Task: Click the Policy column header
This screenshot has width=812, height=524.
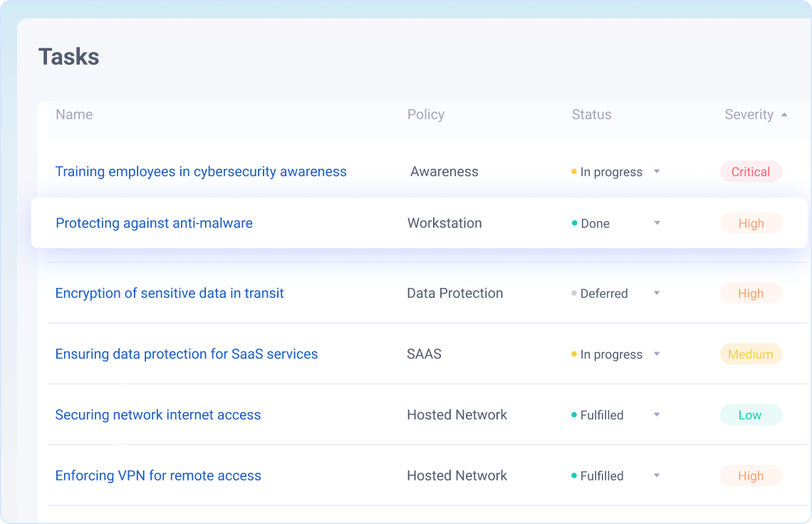Action: point(426,115)
